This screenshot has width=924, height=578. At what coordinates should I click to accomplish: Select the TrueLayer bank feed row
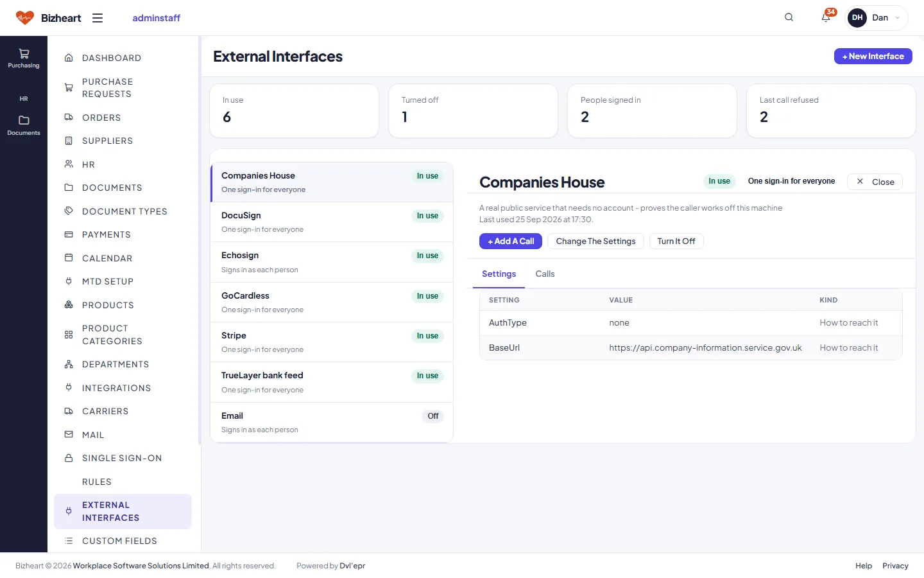(332, 382)
